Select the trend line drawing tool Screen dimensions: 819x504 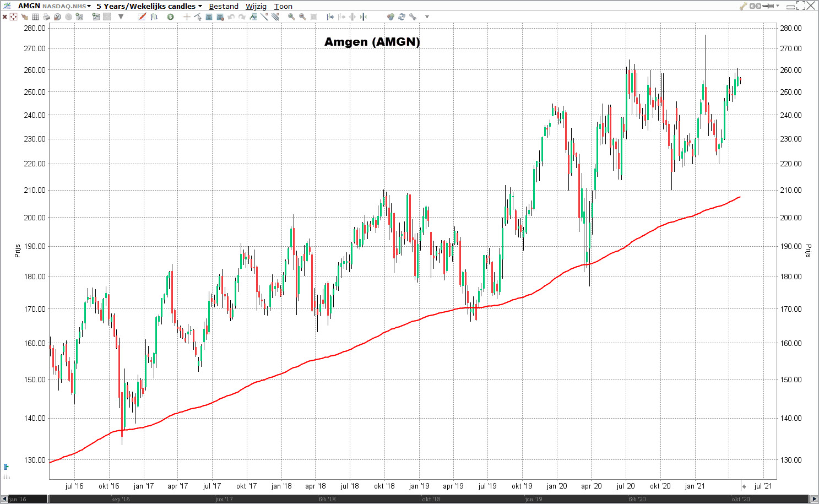click(264, 17)
